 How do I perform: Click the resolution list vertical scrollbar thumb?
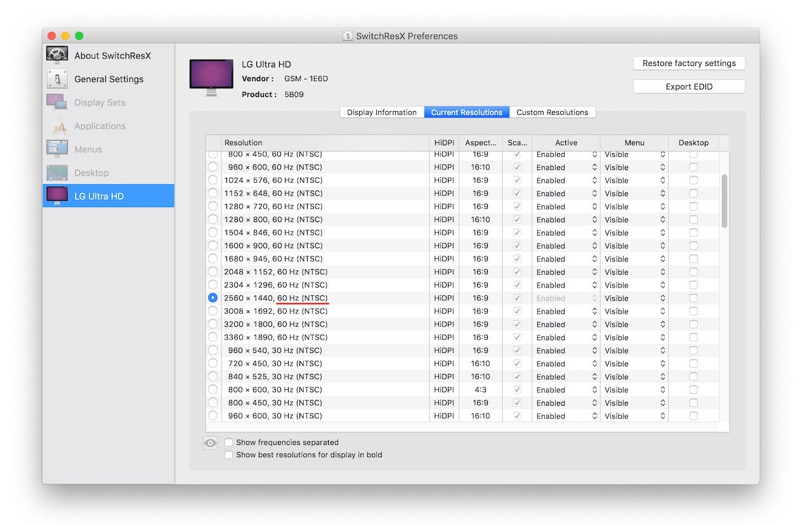tap(724, 201)
